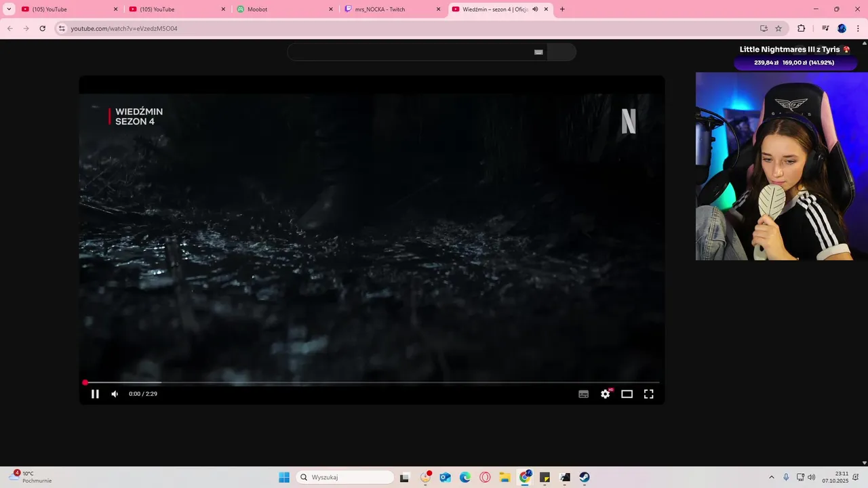Launch Microsoft Edge from the taskbar
The height and width of the screenshot is (488, 868).
[x=465, y=477]
